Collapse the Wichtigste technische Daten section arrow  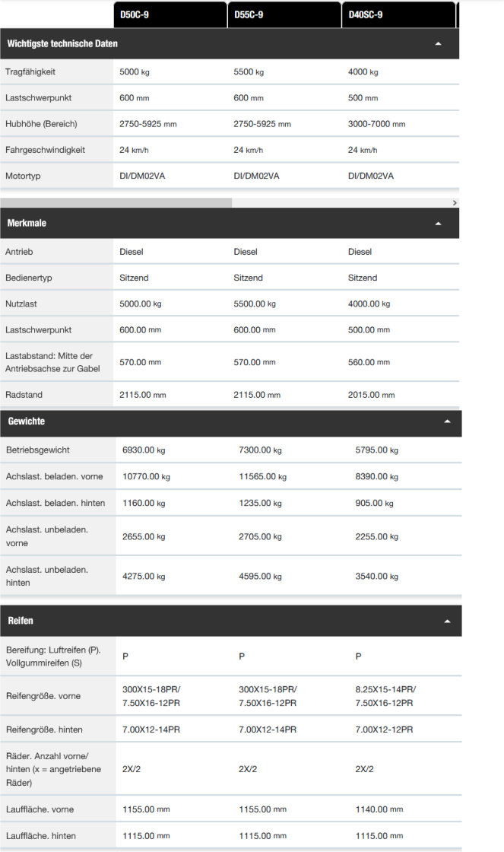pyautogui.click(x=439, y=43)
